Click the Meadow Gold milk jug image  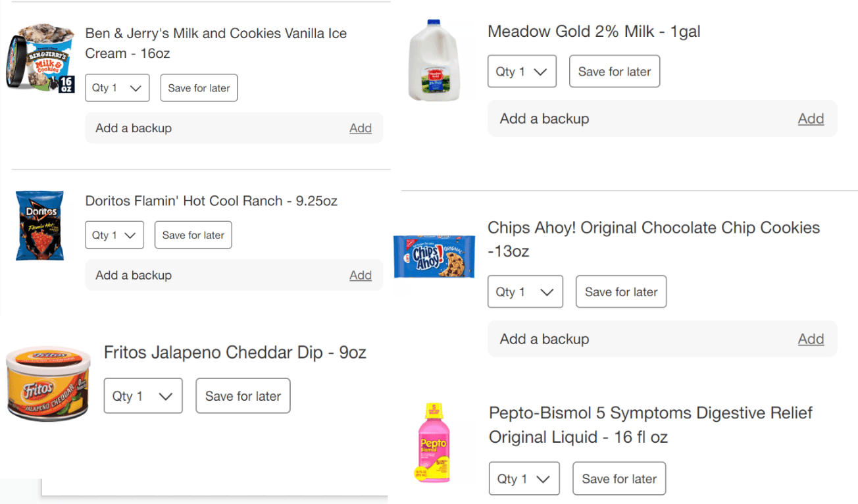click(x=434, y=61)
